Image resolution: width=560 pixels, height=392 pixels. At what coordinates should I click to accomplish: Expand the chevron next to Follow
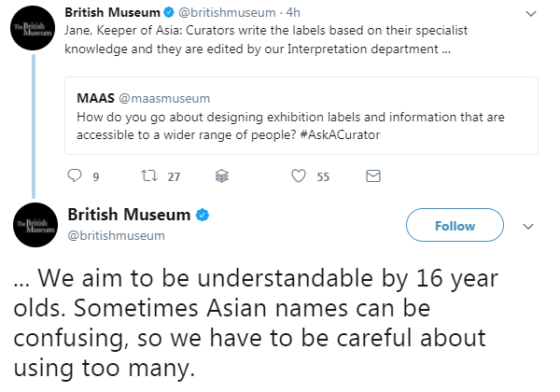[528, 227]
